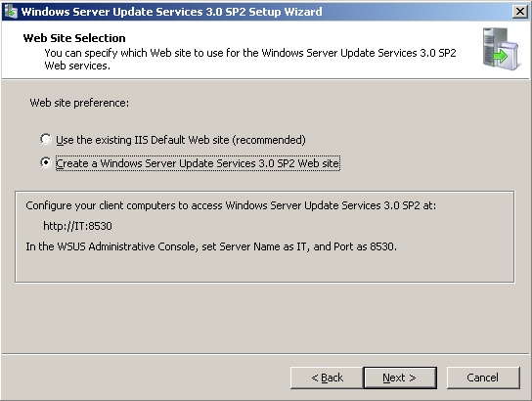Cancel the WSUS setup wizard
Screen dimensions: 532x401
click(x=483, y=378)
